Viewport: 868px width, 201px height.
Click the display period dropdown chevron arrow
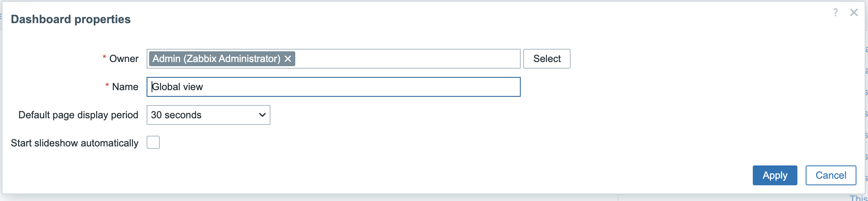tap(262, 115)
